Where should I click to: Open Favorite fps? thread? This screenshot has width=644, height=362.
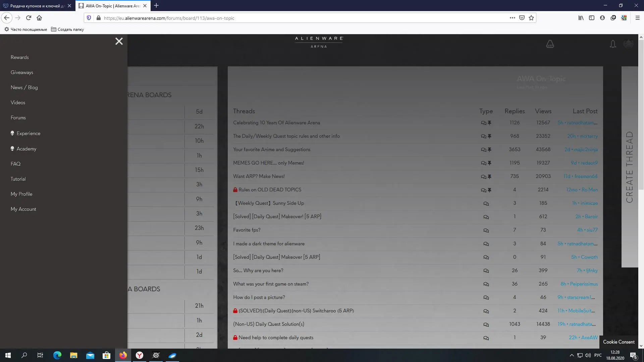[x=247, y=230]
